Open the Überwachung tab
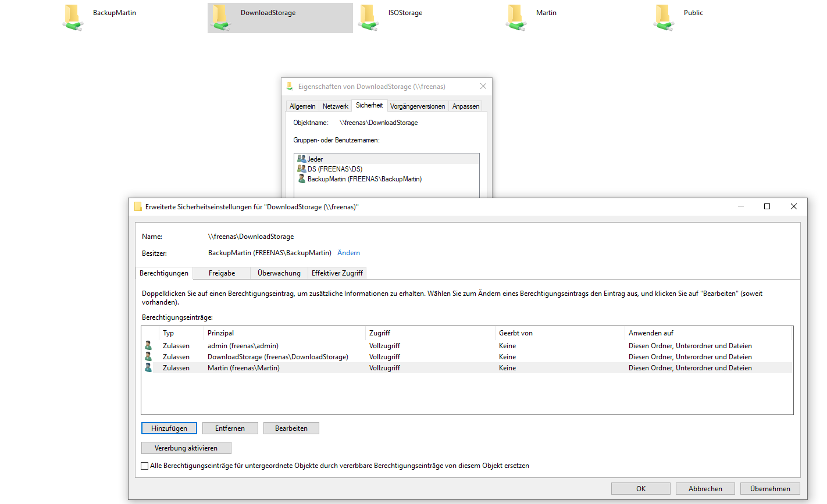Screen dimensions: 827x504 pyautogui.click(x=279, y=273)
